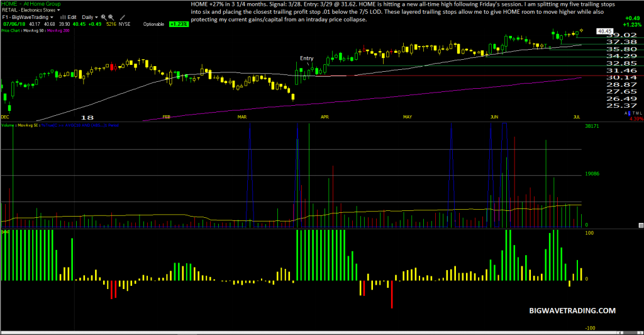This screenshot has height=335, width=644.
Task: Click the high price 40.68 value
Action: pyautogui.click(x=49, y=24)
